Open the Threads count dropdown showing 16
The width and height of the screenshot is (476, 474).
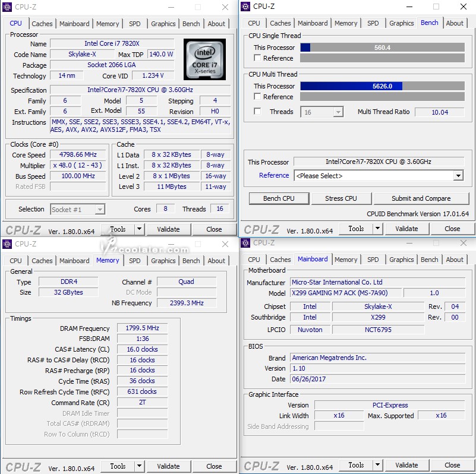point(321,112)
